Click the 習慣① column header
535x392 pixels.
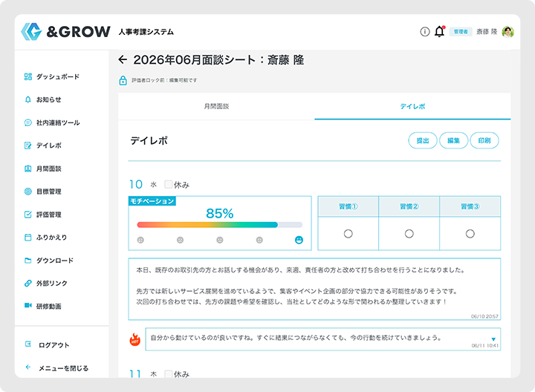(x=348, y=206)
